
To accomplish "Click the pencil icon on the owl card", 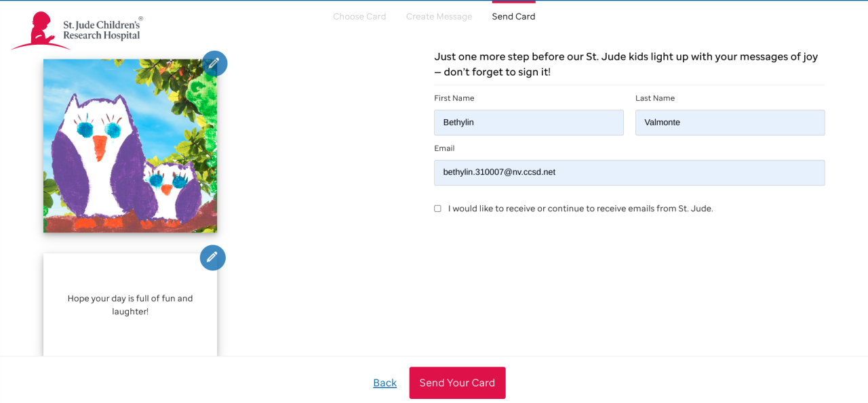I will coord(214,63).
